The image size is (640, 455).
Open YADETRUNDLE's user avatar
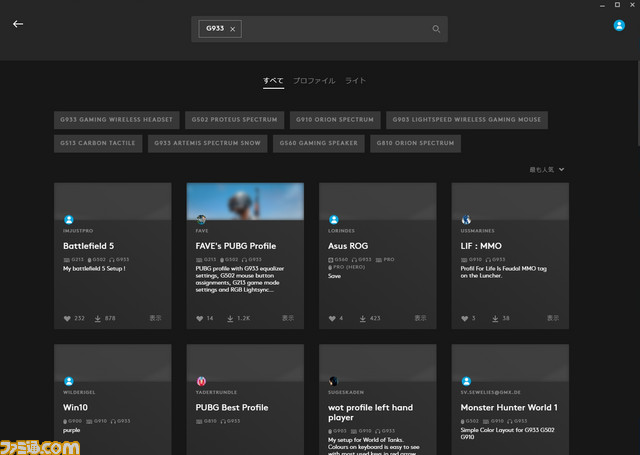pos(201,380)
